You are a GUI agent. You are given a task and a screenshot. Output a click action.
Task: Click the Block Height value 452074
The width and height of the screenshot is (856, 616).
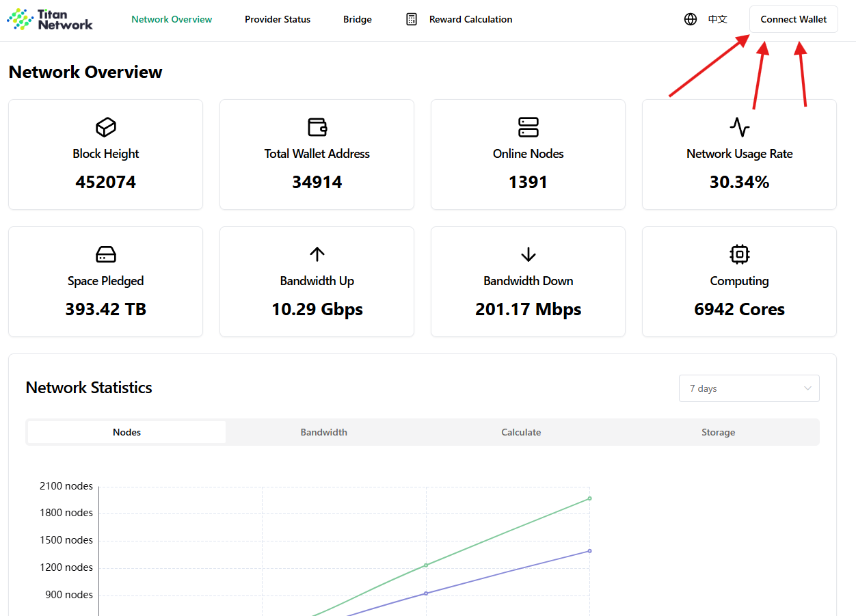coord(106,183)
